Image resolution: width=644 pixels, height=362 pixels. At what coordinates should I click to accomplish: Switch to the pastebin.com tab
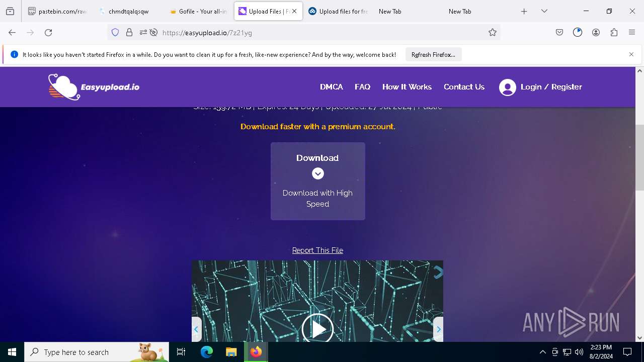pyautogui.click(x=58, y=11)
